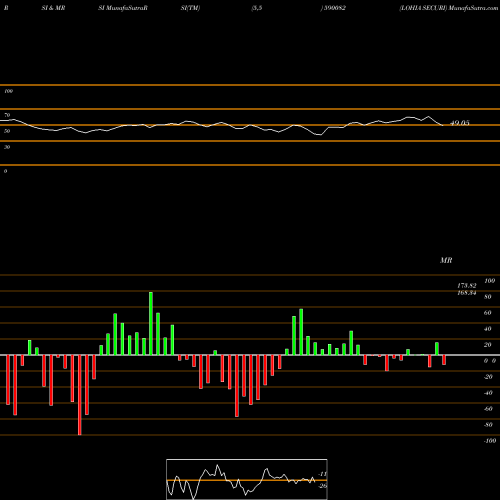Click the MR axis -40 label
Screen dimensions: 500x500
[488, 393]
